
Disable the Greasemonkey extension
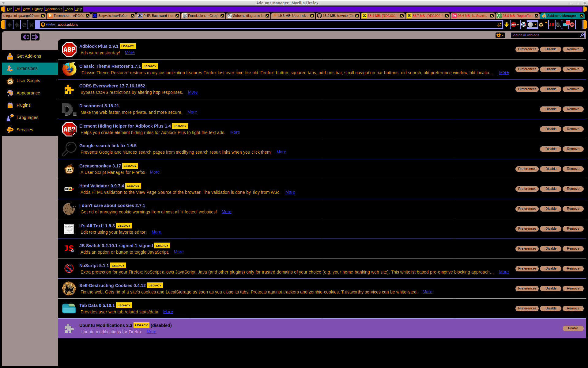550,169
